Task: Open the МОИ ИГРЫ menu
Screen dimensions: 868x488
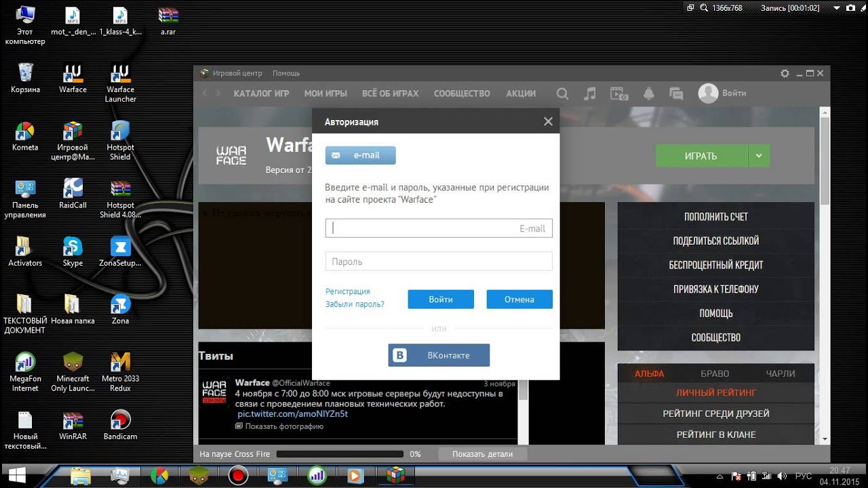Action: [325, 94]
